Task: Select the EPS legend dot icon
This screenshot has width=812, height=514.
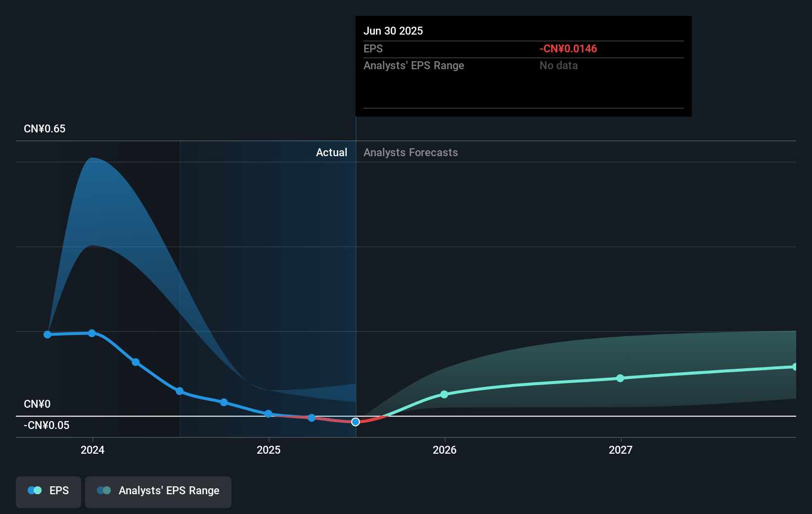Action: click(34, 490)
